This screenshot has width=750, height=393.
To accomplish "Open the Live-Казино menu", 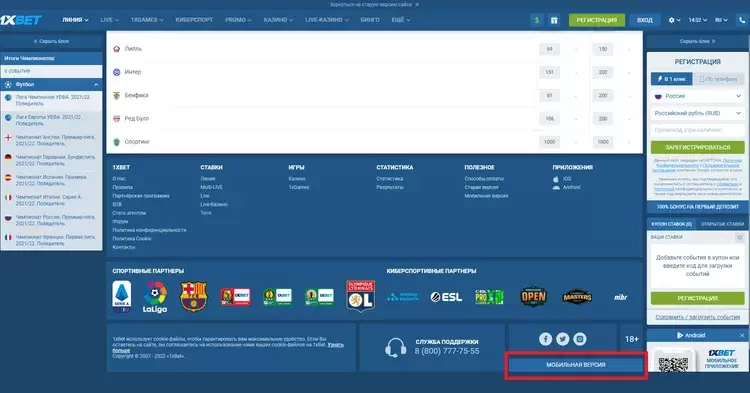I will 327,20.
